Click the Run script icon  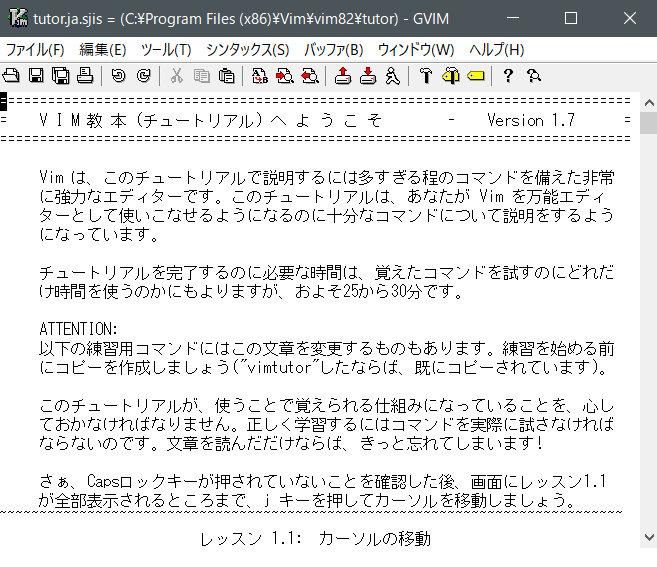coord(393,76)
